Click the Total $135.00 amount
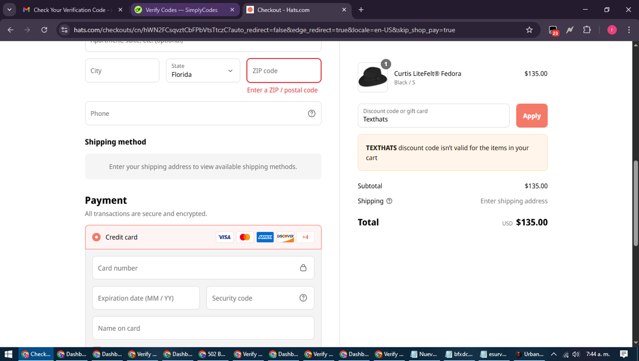Viewport: 639px width, 361px height. 531,222
